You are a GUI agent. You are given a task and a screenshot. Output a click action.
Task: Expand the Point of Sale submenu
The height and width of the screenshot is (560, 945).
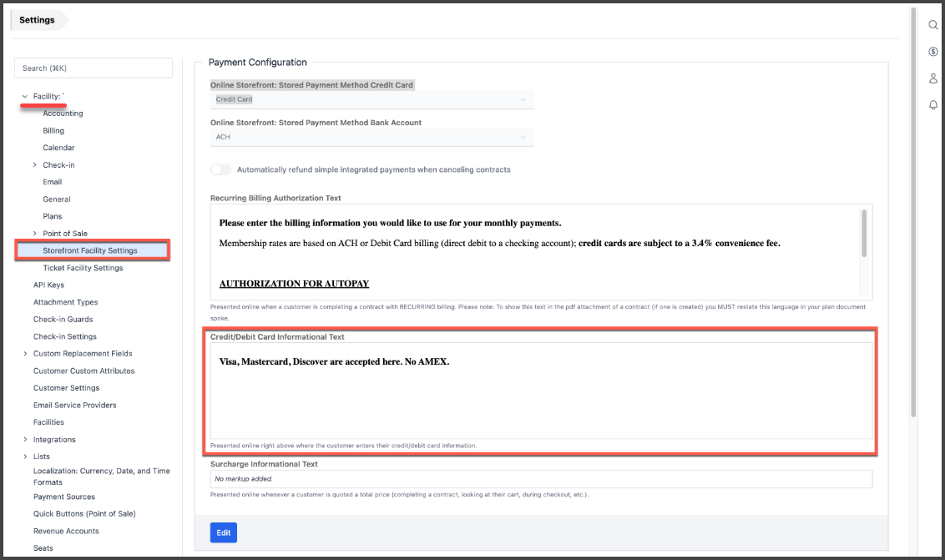tap(35, 234)
